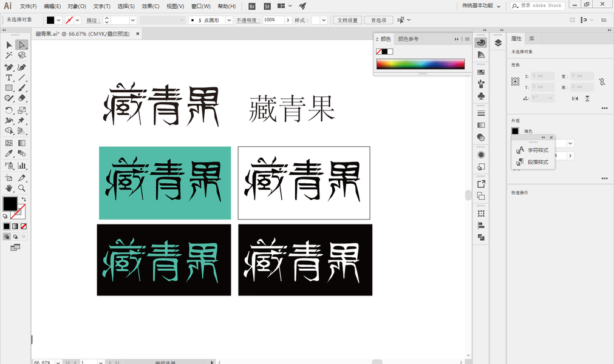614x364 pixels.
Task: Select the Perspective Grid tool
Action: (21, 131)
